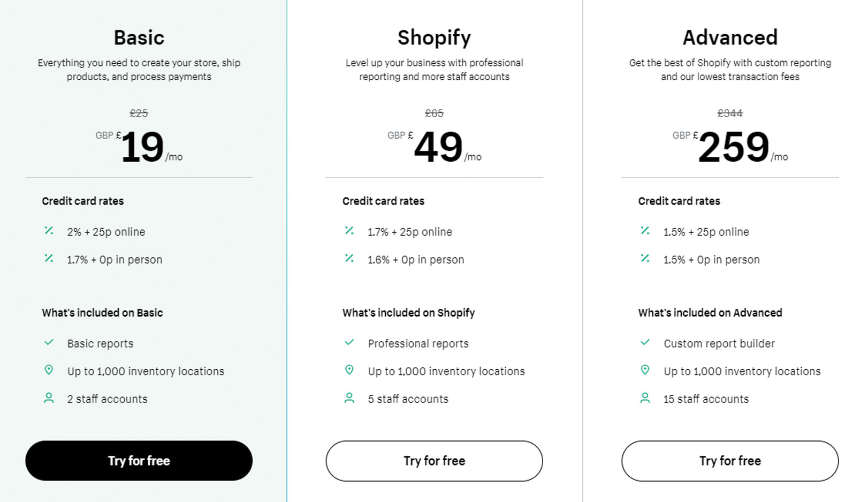Click Try for free under the Advanced plan

729,460
